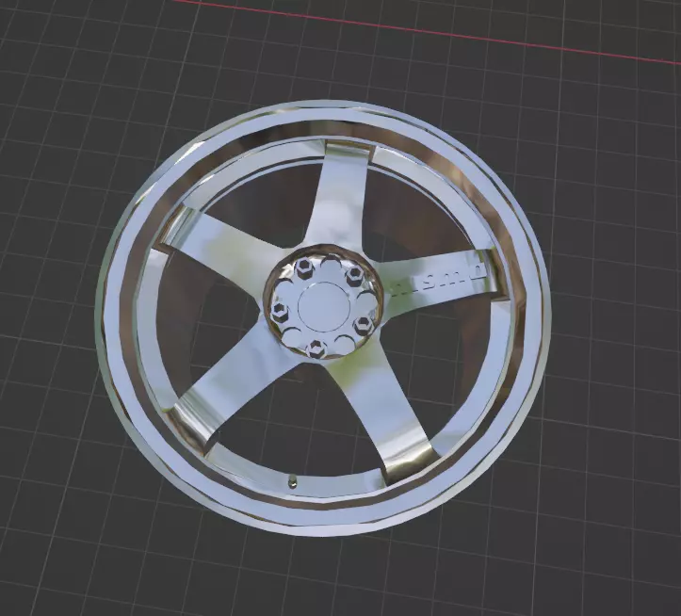This screenshot has width=681, height=616.
Task: Select the small valve stem on the rim
Action: 292,480
